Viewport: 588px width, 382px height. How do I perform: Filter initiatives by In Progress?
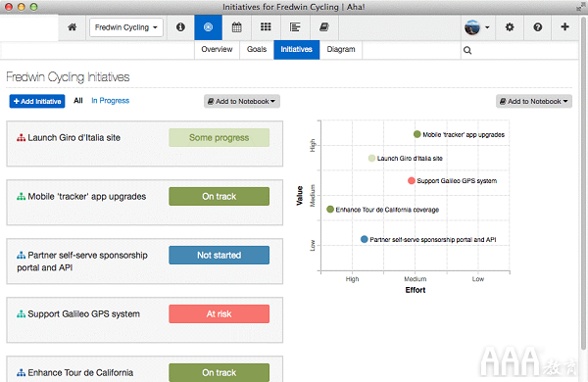[110, 101]
